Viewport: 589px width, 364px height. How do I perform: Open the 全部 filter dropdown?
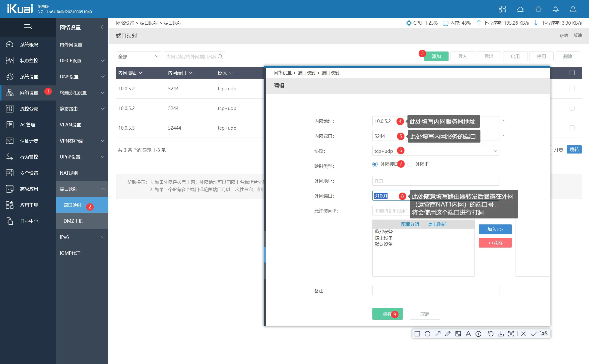(138, 56)
